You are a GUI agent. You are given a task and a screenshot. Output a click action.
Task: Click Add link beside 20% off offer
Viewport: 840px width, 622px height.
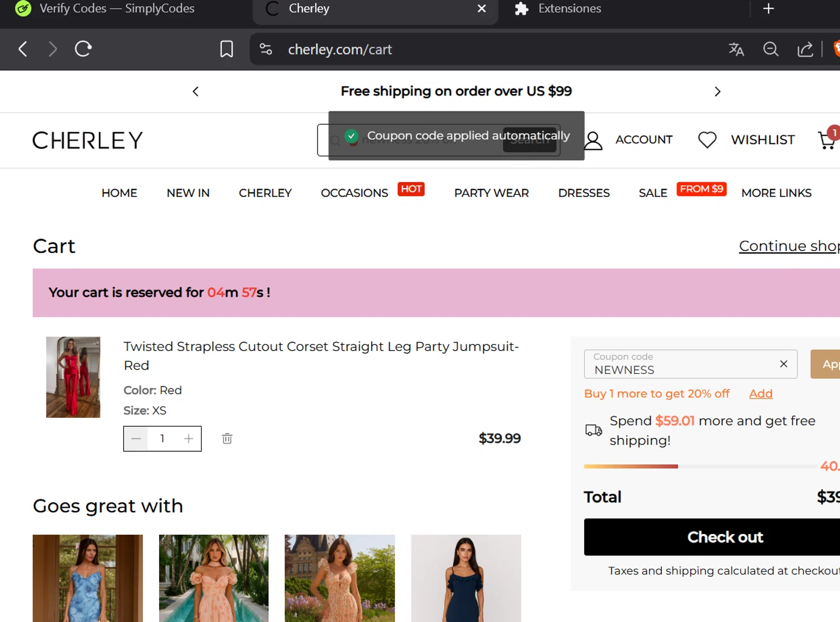761,394
